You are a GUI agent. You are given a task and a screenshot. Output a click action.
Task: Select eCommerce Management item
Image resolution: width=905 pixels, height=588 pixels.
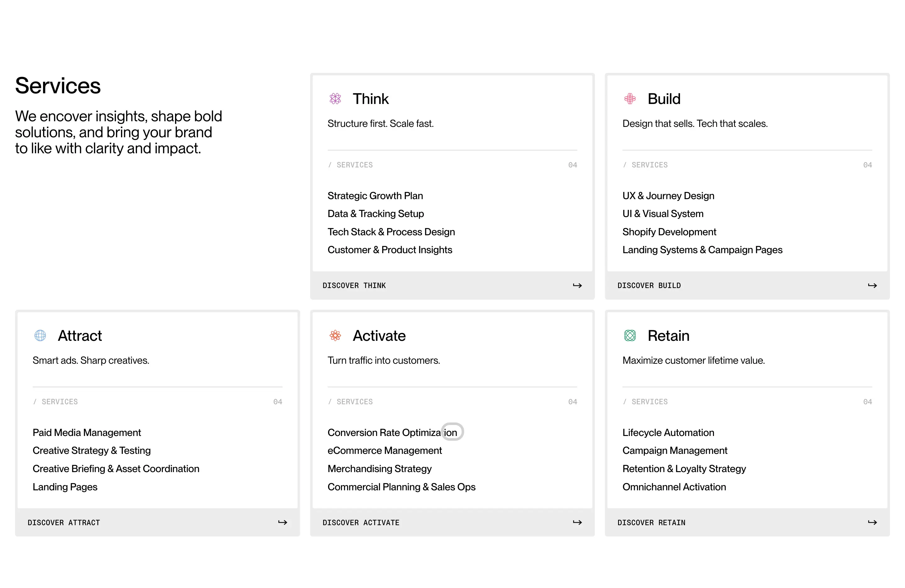click(x=384, y=450)
